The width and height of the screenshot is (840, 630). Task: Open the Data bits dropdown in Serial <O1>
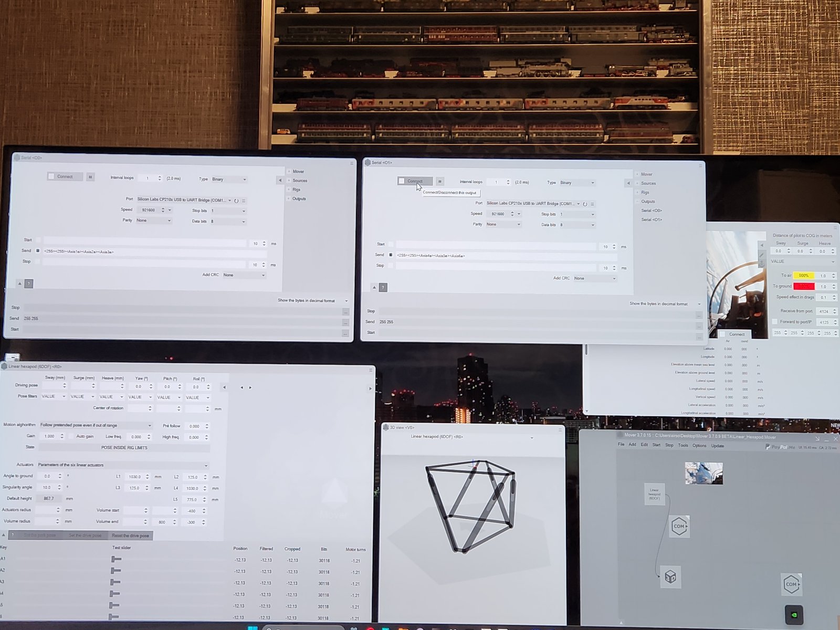pyautogui.click(x=577, y=225)
